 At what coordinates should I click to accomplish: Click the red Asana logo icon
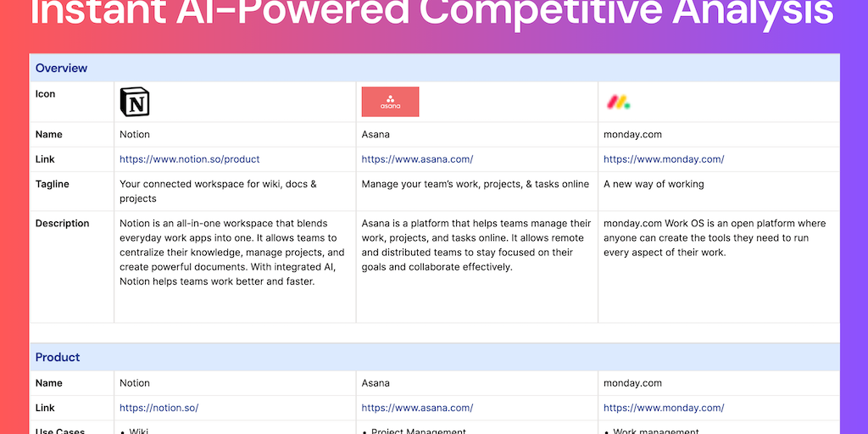click(390, 102)
